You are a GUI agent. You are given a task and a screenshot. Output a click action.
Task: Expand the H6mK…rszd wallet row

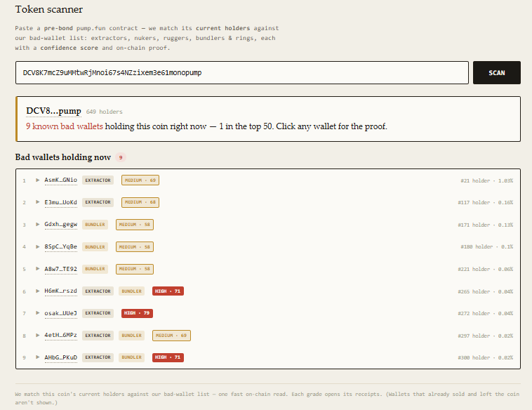point(38,291)
